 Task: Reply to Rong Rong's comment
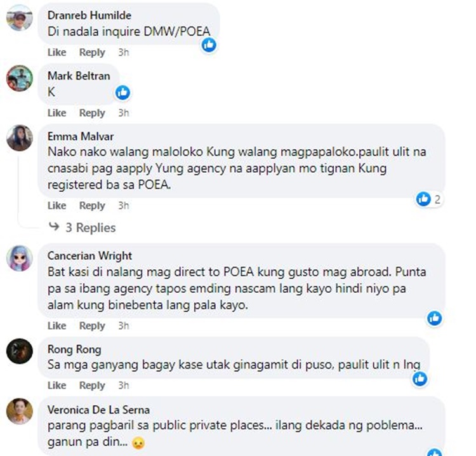pos(92,386)
